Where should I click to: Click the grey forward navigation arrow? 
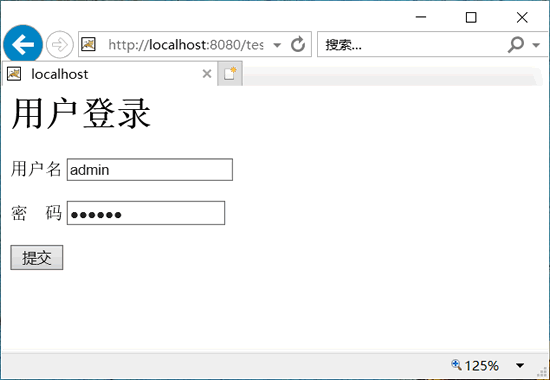point(60,45)
